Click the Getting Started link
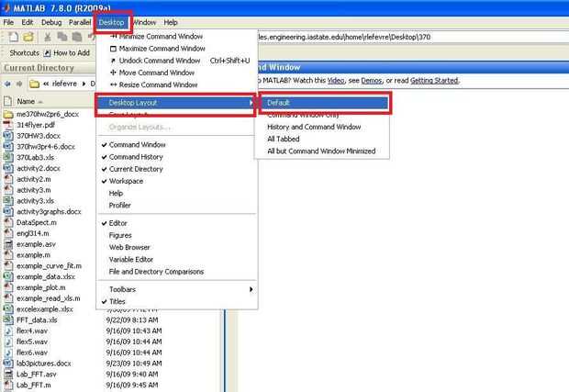This screenshot has height=392, width=569. pyautogui.click(x=434, y=81)
